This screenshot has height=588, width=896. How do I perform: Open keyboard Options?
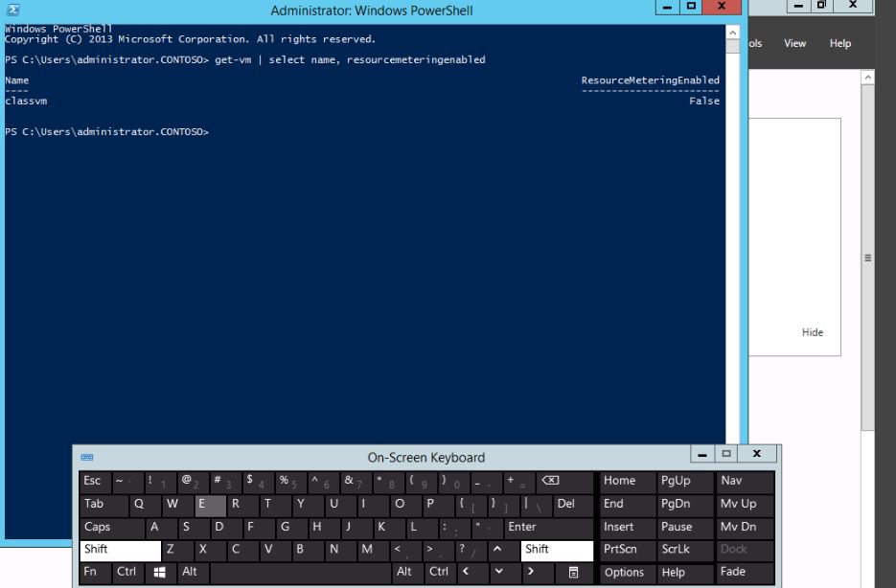(x=628, y=573)
